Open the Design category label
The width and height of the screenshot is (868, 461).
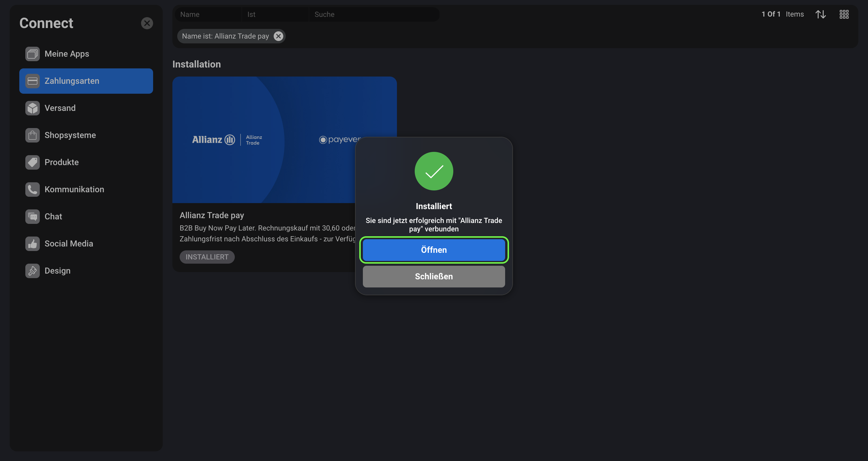(x=58, y=271)
